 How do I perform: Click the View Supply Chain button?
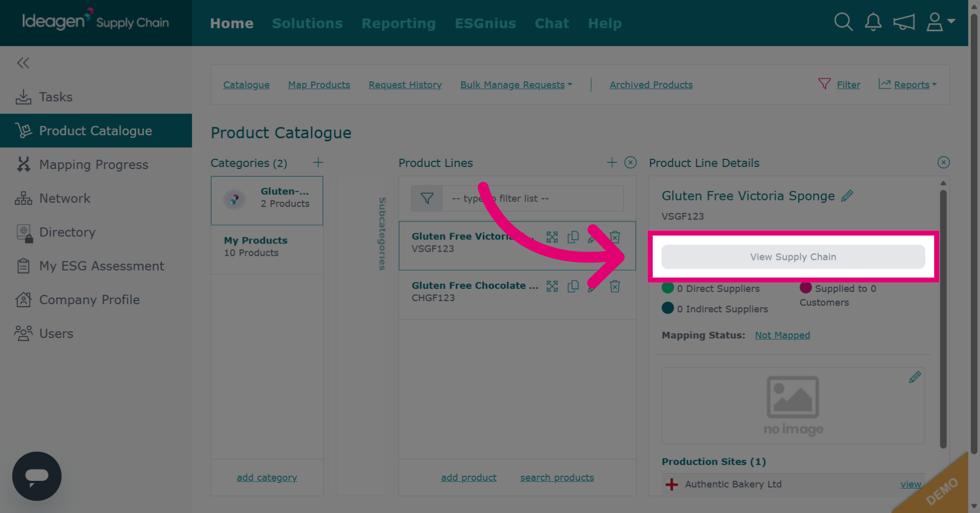click(793, 257)
